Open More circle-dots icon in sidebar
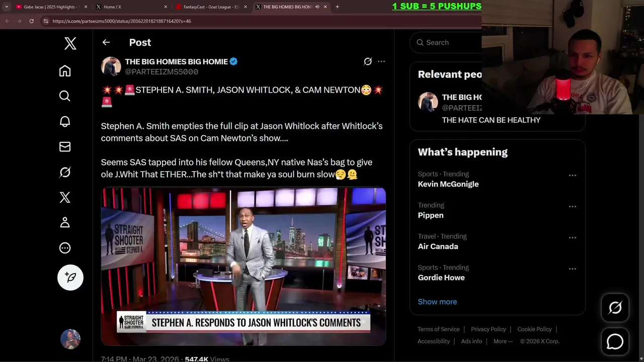This screenshot has width=644, height=362. (x=65, y=248)
